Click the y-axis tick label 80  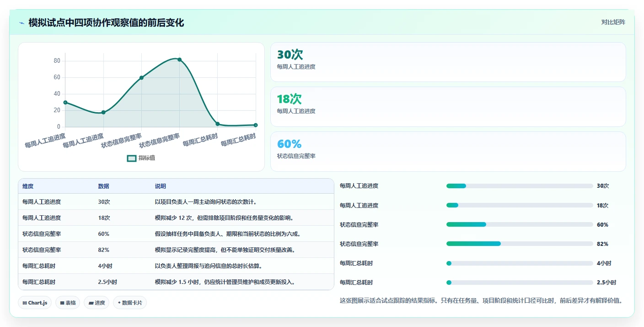click(x=57, y=61)
